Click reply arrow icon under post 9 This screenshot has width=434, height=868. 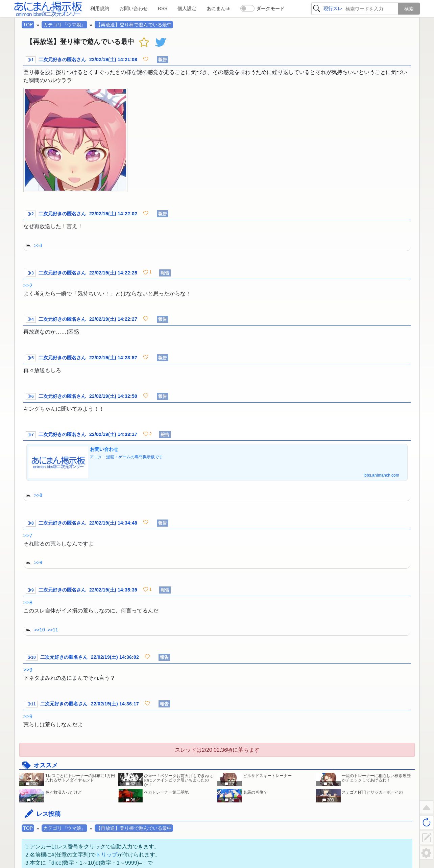(x=28, y=630)
